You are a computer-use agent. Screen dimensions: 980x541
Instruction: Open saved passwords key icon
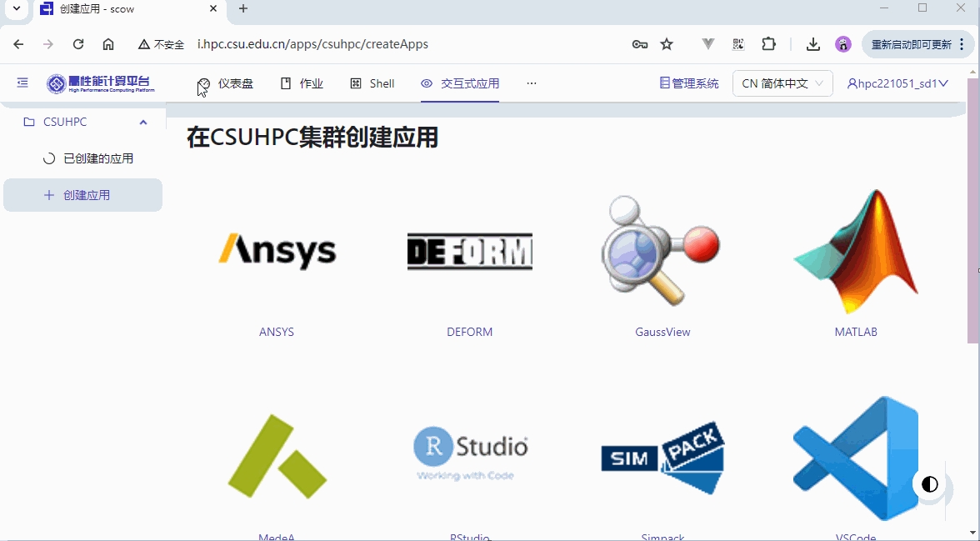[x=639, y=44]
